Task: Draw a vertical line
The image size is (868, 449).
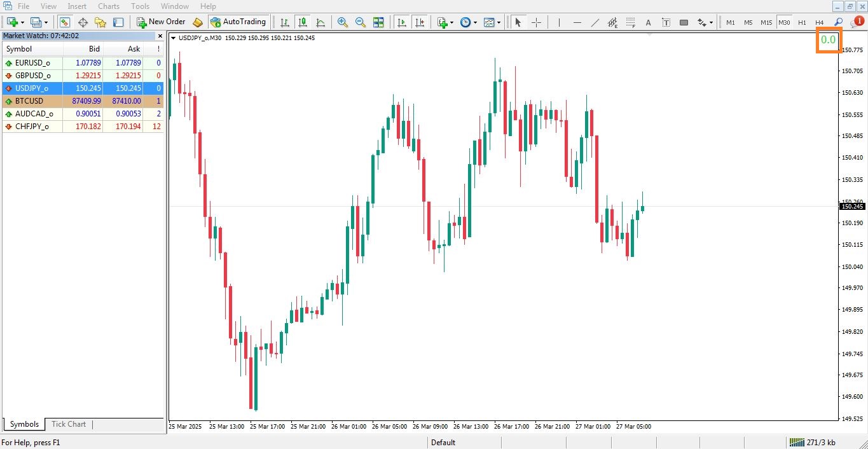Action: pos(559,22)
